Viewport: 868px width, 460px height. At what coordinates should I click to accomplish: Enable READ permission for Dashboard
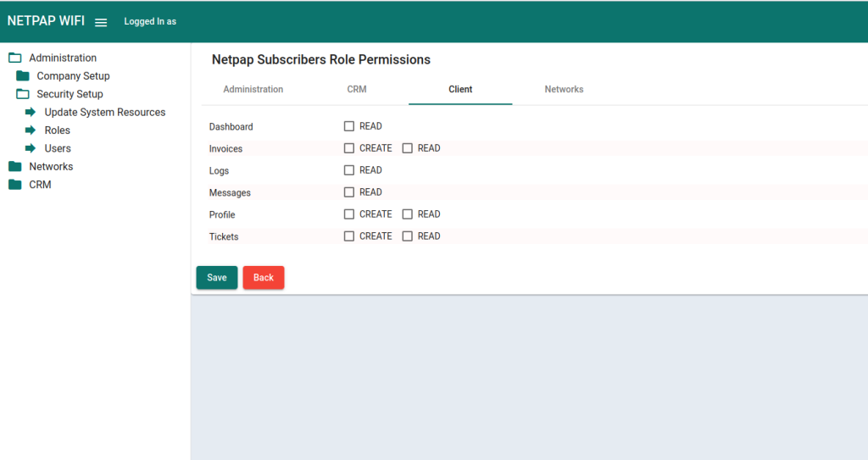pos(348,126)
